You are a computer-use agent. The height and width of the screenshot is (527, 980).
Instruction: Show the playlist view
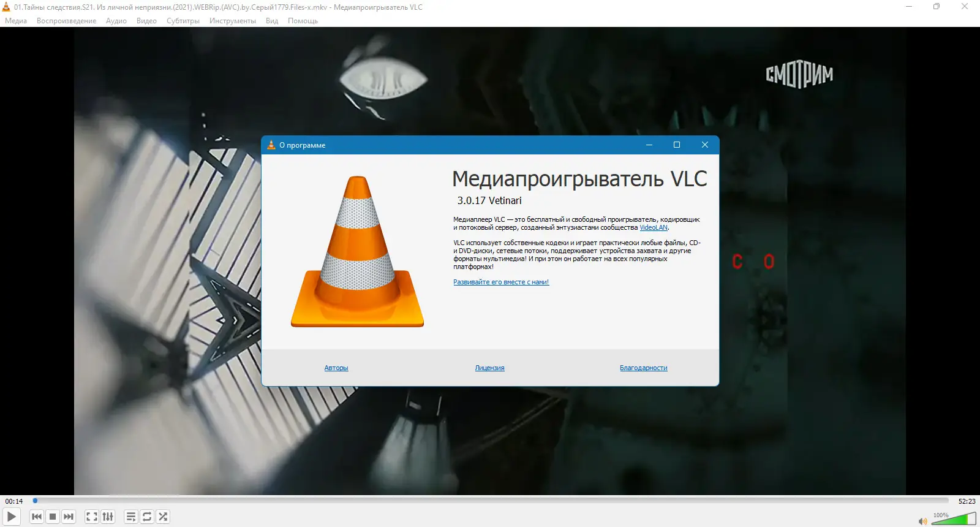tap(131, 517)
